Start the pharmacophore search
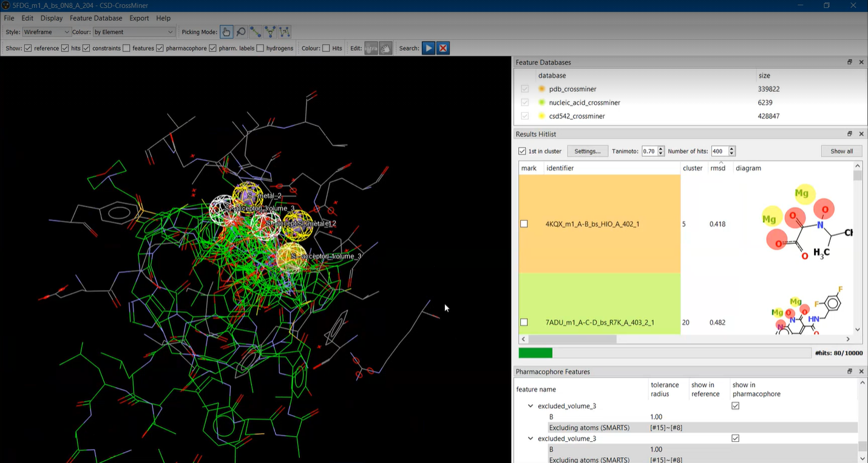The image size is (868, 463). coord(429,48)
